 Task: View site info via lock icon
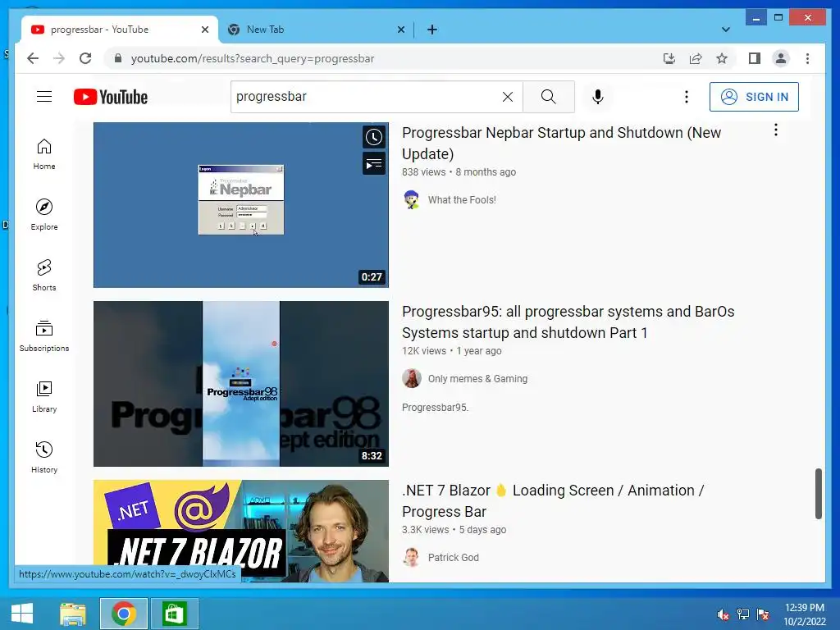coord(118,58)
